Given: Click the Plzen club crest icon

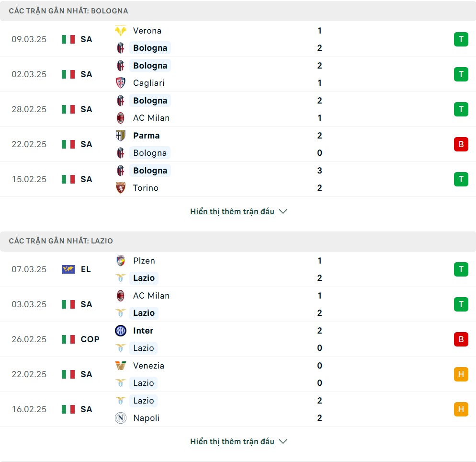Looking at the screenshot, I should pyautogui.click(x=121, y=261).
